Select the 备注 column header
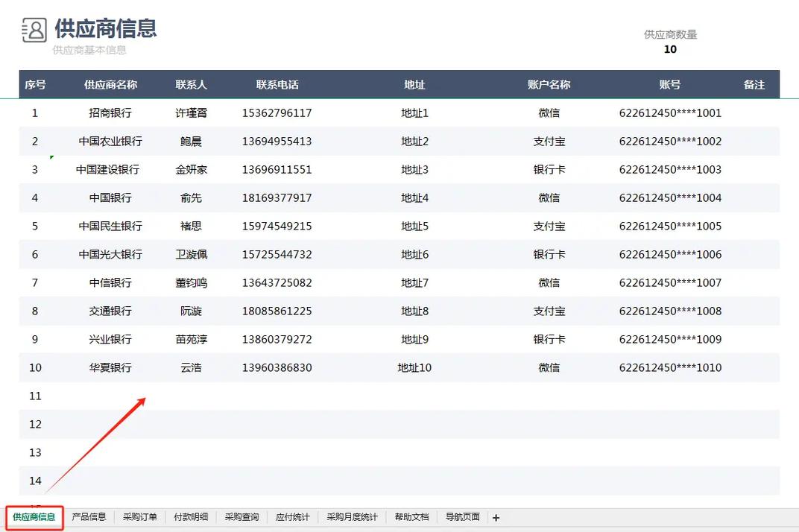This screenshot has width=799, height=532. pos(754,85)
